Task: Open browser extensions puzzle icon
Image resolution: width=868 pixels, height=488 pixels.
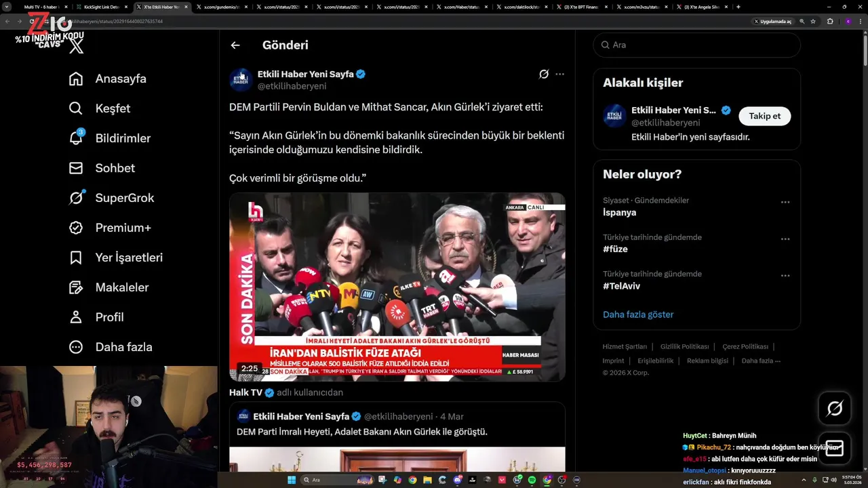Action: [x=830, y=21]
